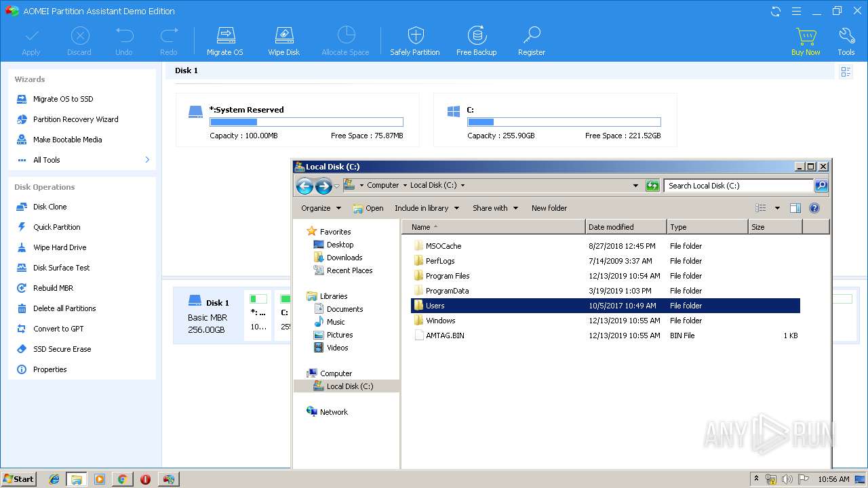This screenshot has height=488, width=868.
Task: Open AOMEI hamburger menu in title bar
Action: click(x=797, y=11)
